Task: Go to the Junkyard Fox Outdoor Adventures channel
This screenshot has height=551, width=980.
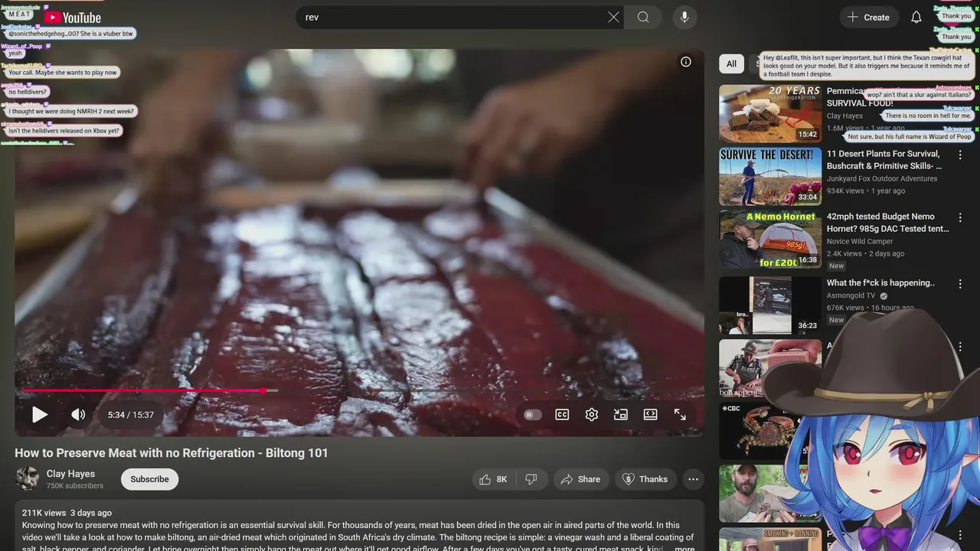Action: point(882,178)
